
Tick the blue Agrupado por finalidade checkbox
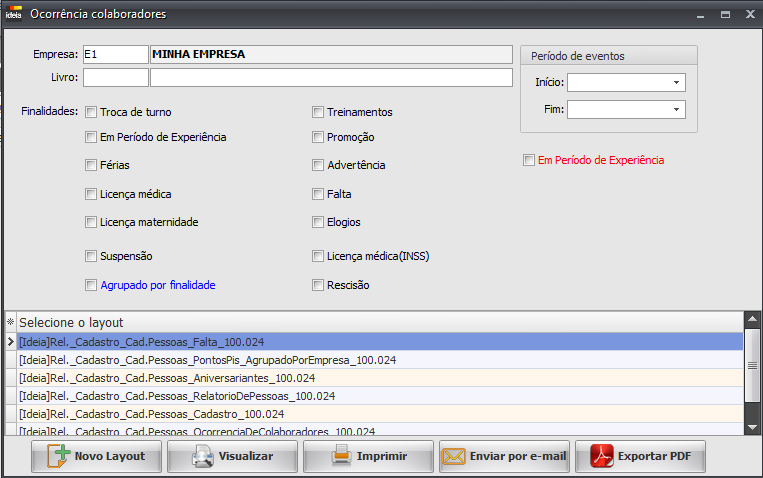(91, 285)
